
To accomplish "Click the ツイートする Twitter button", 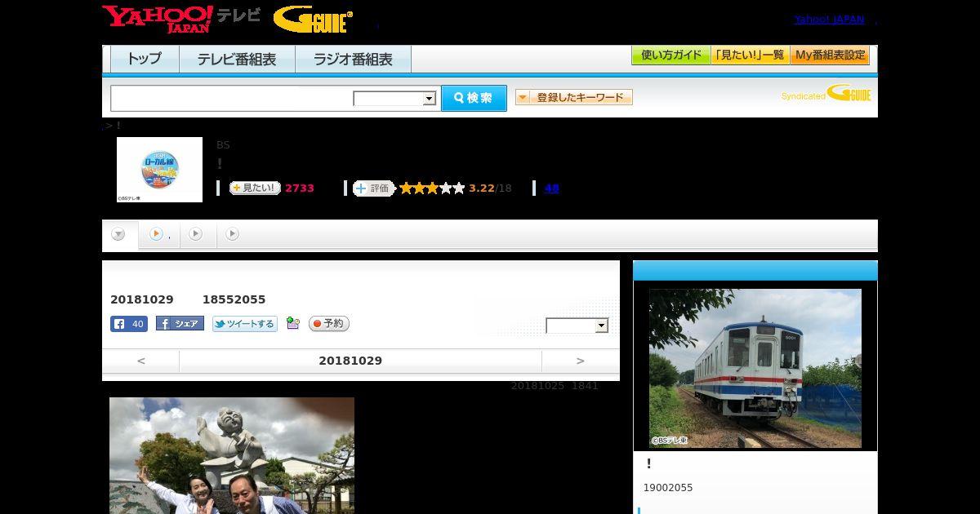I will [244, 324].
